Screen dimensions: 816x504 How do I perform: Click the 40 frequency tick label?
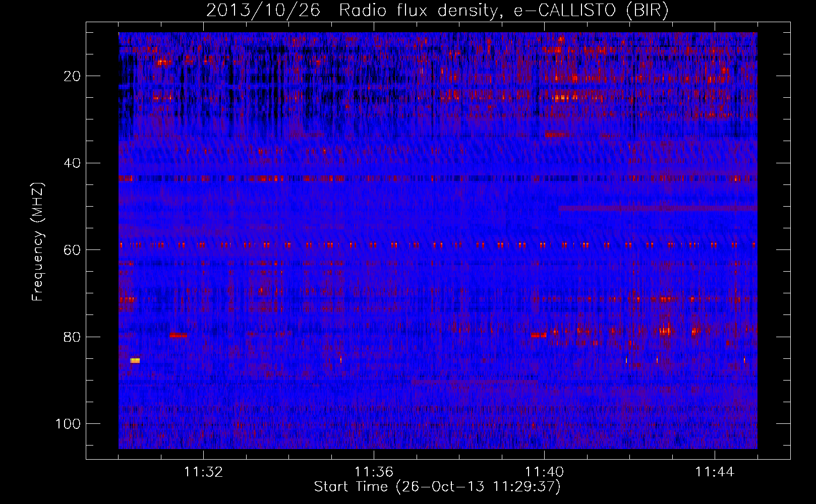click(x=73, y=163)
